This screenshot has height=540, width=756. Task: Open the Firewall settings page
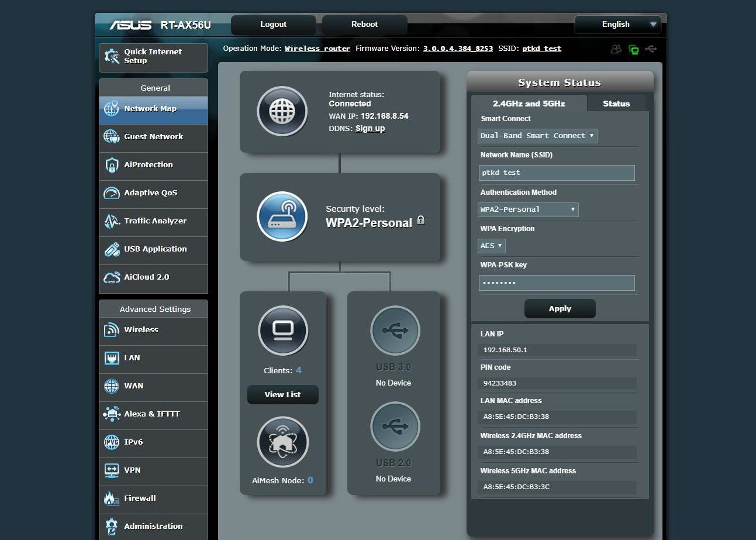pyautogui.click(x=153, y=498)
